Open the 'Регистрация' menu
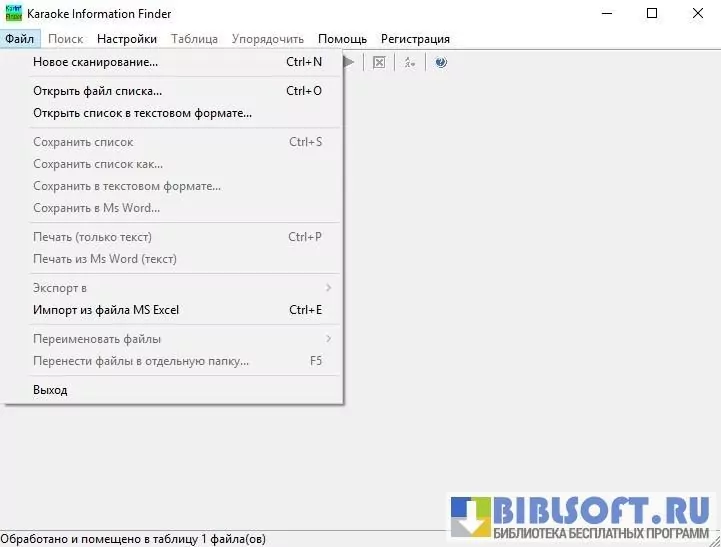The image size is (721, 547). point(415,39)
